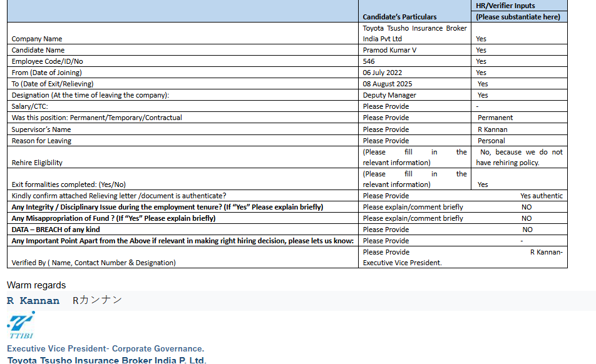Select 'Toyota Tsusho Insurance Broker India Pvt Ltd' cell

coord(414,33)
